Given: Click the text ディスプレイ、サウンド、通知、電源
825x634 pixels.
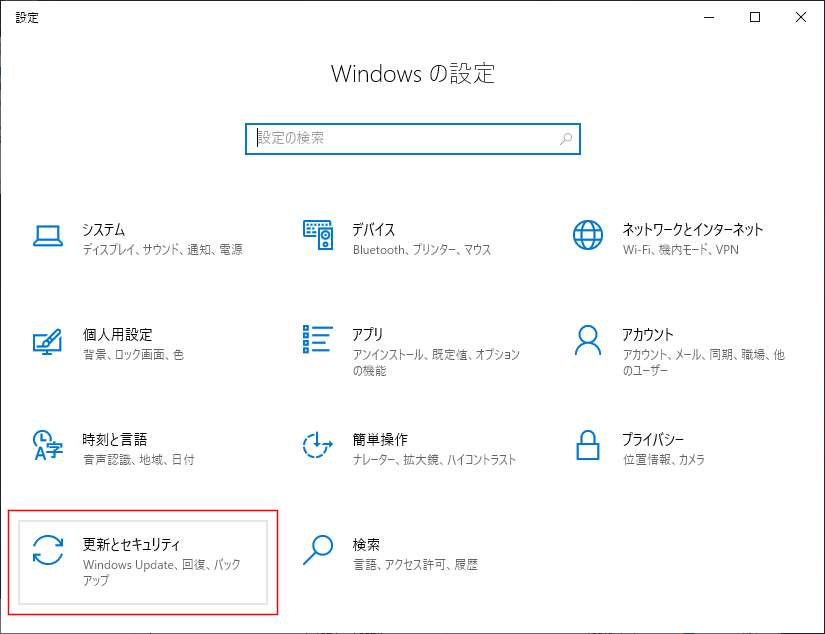Looking at the screenshot, I should 163,250.
